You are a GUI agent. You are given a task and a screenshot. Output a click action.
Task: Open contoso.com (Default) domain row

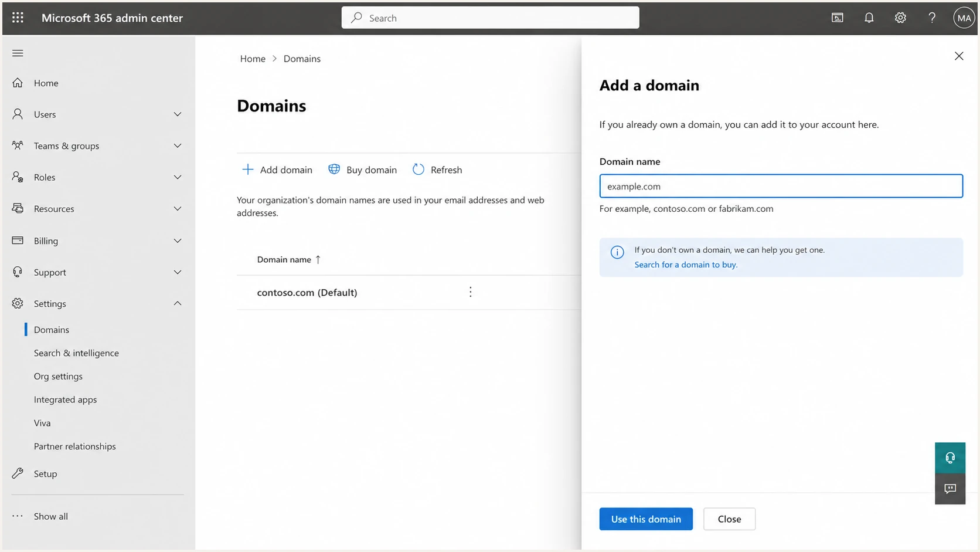tap(409, 292)
